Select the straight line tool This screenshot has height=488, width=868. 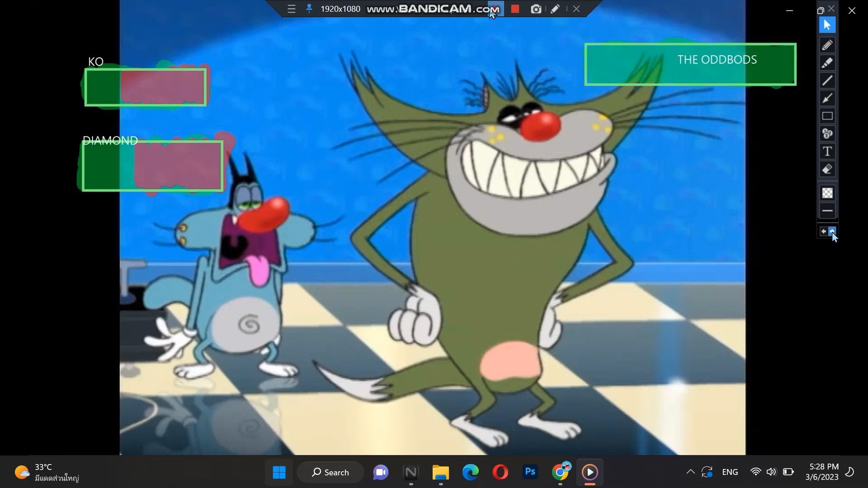(827, 80)
